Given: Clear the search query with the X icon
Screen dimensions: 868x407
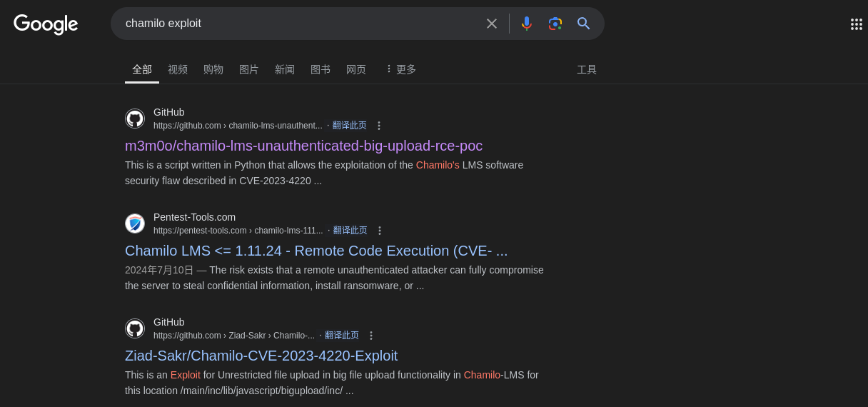Looking at the screenshot, I should pos(492,24).
